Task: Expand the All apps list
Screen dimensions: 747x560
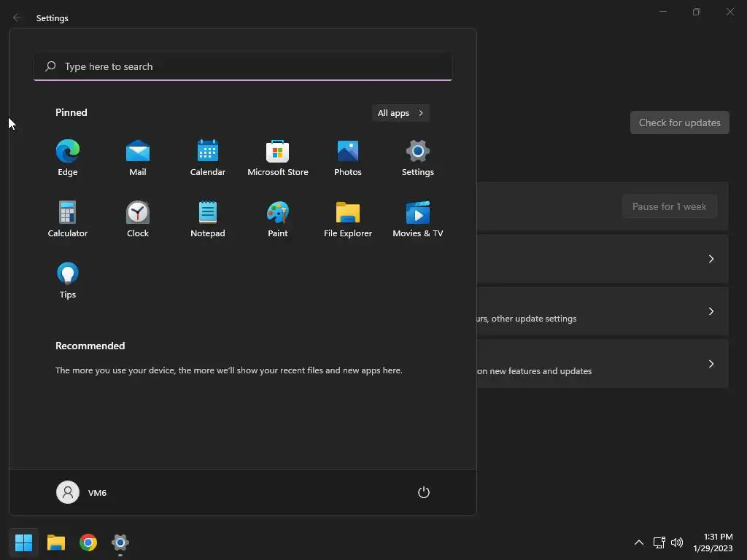Action: click(x=400, y=113)
